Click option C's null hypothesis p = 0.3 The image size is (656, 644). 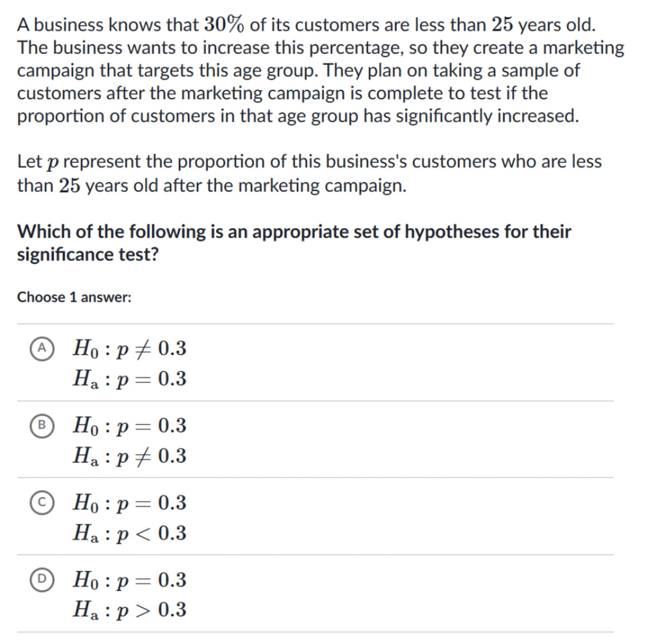coord(129,503)
